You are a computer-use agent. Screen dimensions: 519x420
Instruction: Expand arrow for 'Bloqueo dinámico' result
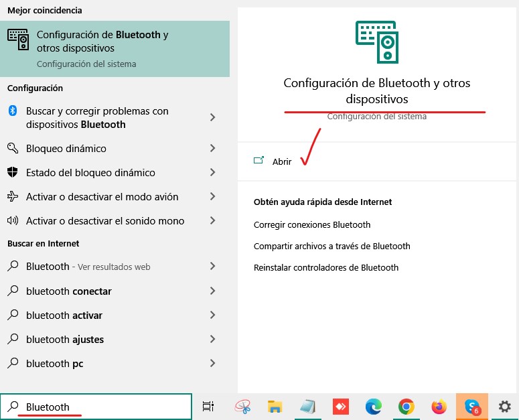213,149
